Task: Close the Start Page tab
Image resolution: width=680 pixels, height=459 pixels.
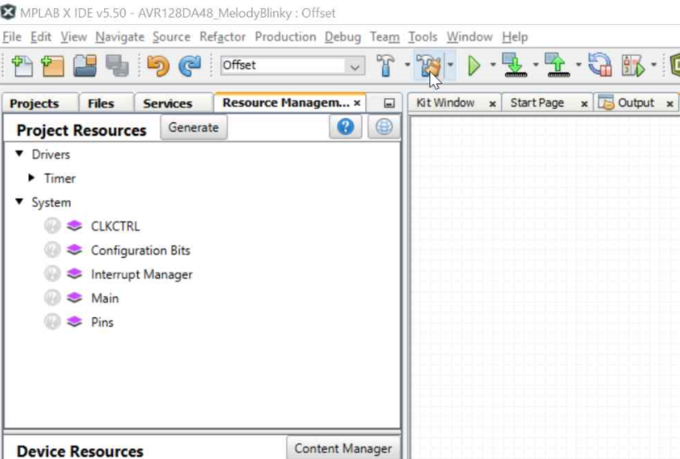Action: pos(584,104)
